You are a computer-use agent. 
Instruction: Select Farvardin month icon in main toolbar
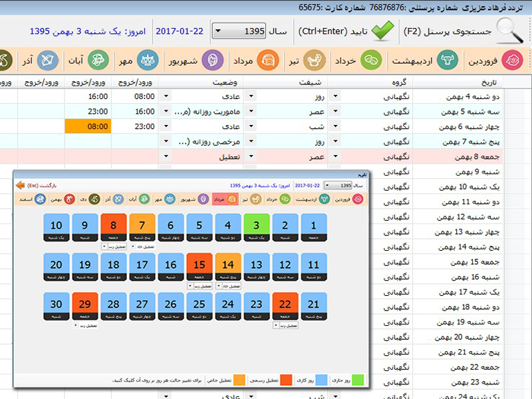512,61
